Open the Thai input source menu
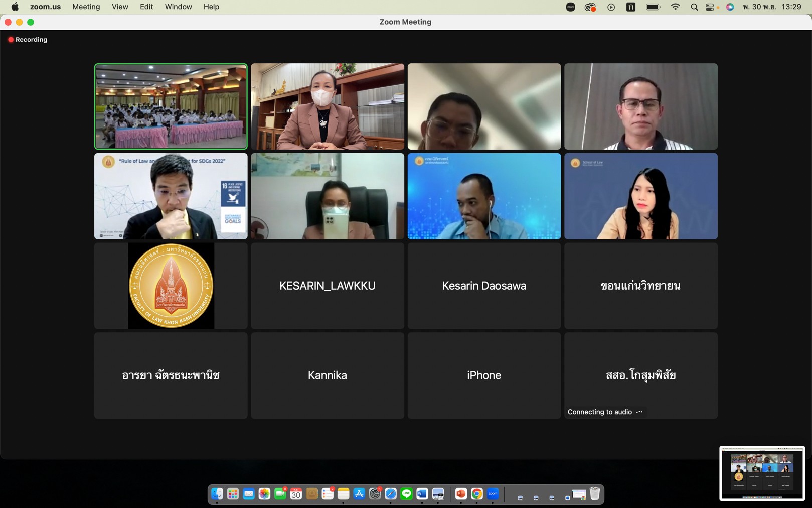 point(631,7)
